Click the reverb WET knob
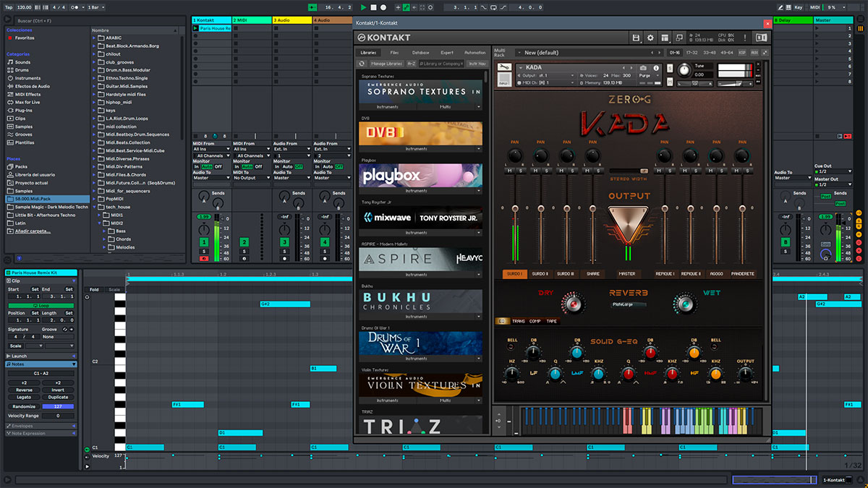868x488 pixels. coord(684,304)
